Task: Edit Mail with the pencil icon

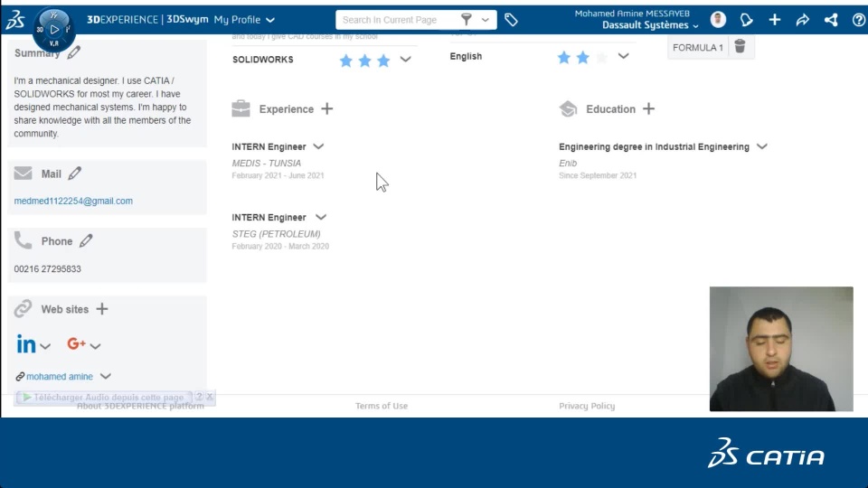Action: 75,174
